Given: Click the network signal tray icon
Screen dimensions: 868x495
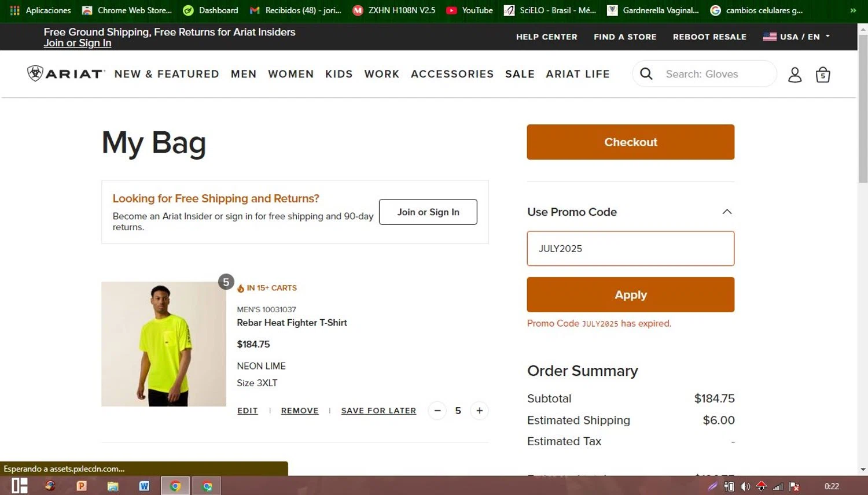Looking at the screenshot, I should [x=778, y=486].
